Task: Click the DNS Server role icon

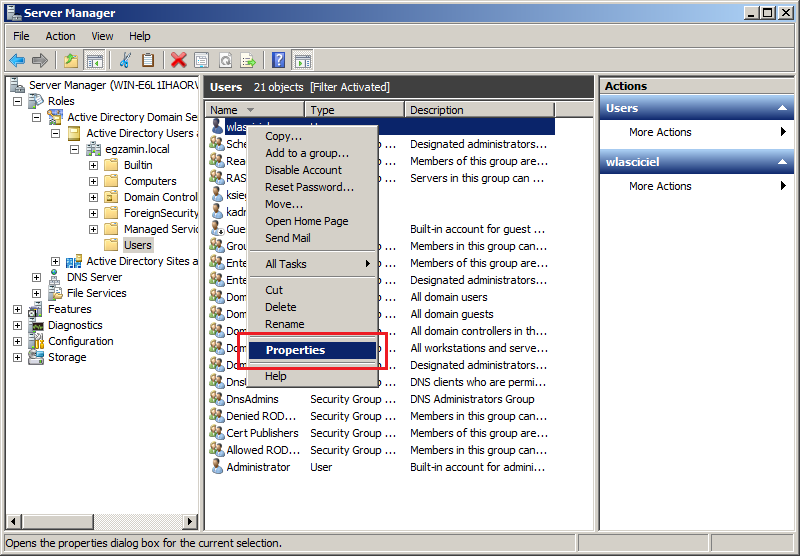Action: click(55, 277)
